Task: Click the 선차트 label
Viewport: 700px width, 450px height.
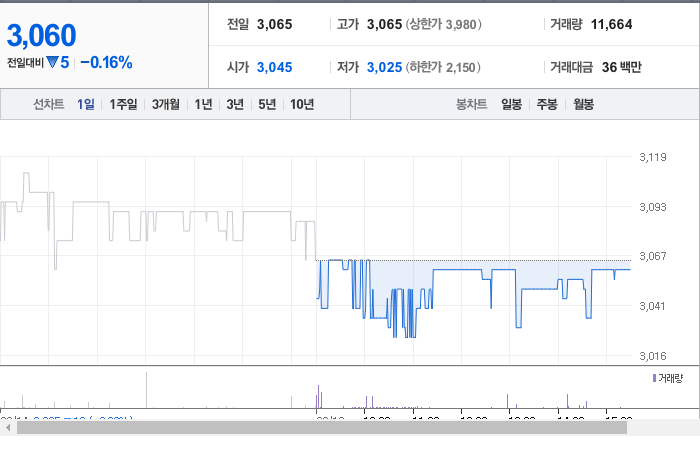Action: point(49,104)
